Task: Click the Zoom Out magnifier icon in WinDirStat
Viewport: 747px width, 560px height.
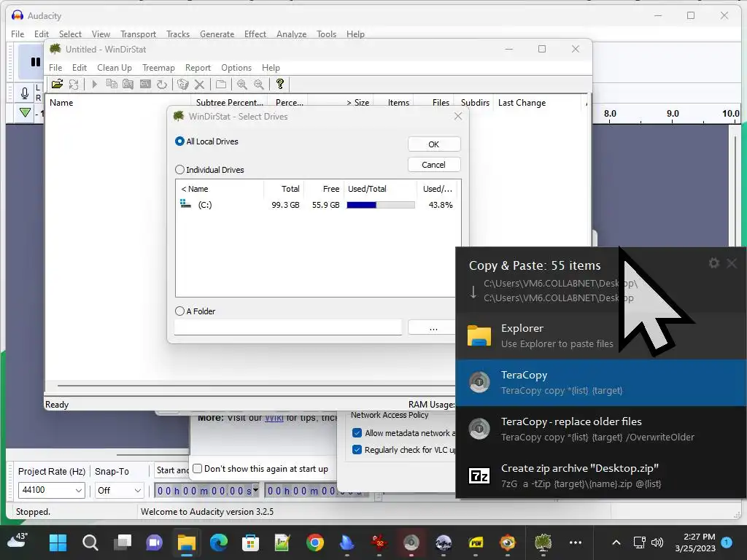Action: pyautogui.click(x=259, y=85)
